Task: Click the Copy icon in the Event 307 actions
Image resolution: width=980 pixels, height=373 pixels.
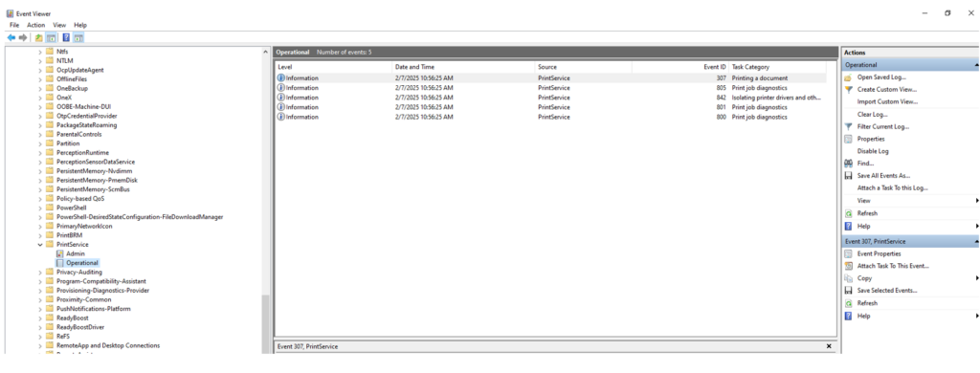Action: [848, 278]
